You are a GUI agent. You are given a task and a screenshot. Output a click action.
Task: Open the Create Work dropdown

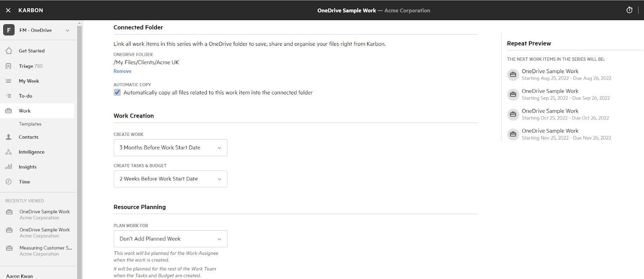click(170, 148)
